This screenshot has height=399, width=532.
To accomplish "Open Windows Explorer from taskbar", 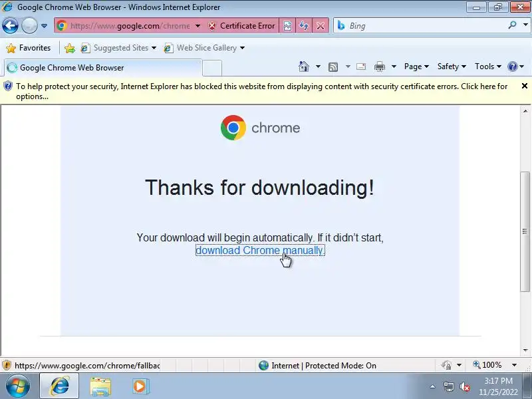I will (x=100, y=387).
